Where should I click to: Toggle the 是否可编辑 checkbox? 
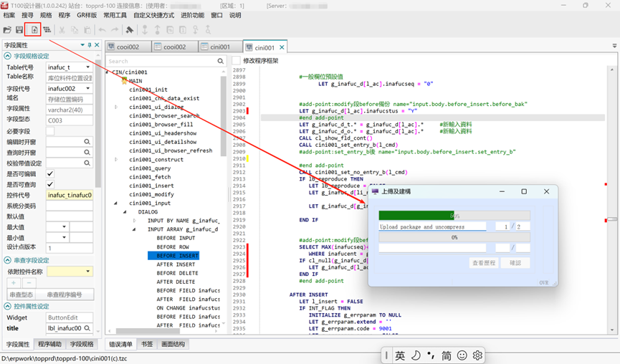click(50, 173)
